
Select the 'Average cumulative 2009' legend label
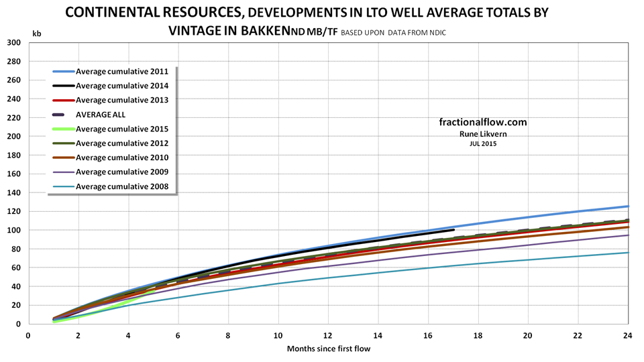pyautogui.click(x=121, y=172)
